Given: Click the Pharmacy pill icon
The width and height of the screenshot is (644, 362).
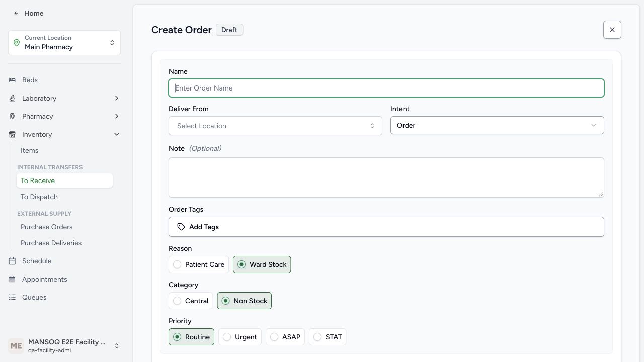Looking at the screenshot, I should pyautogui.click(x=12, y=116).
